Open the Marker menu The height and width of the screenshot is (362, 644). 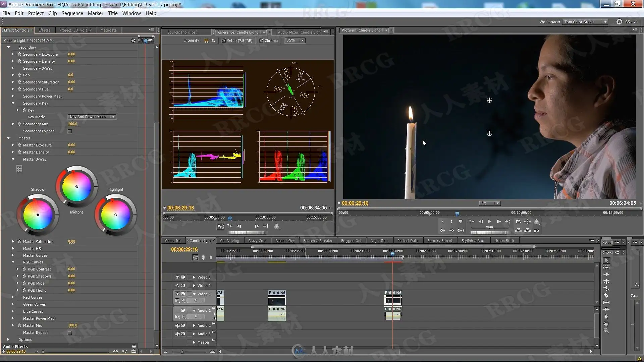point(96,13)
